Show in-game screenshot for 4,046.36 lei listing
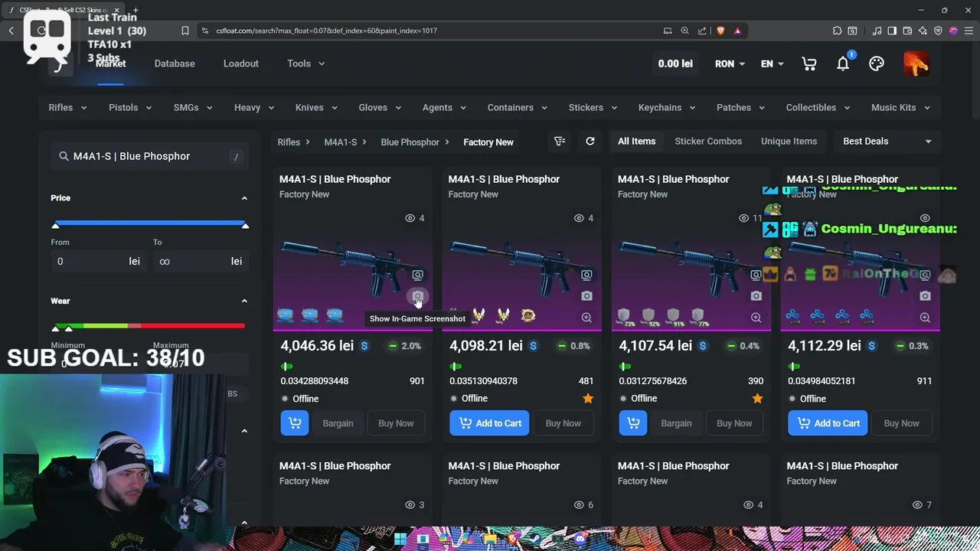Viewport: 980px width, 551px height. pos(417,296)
